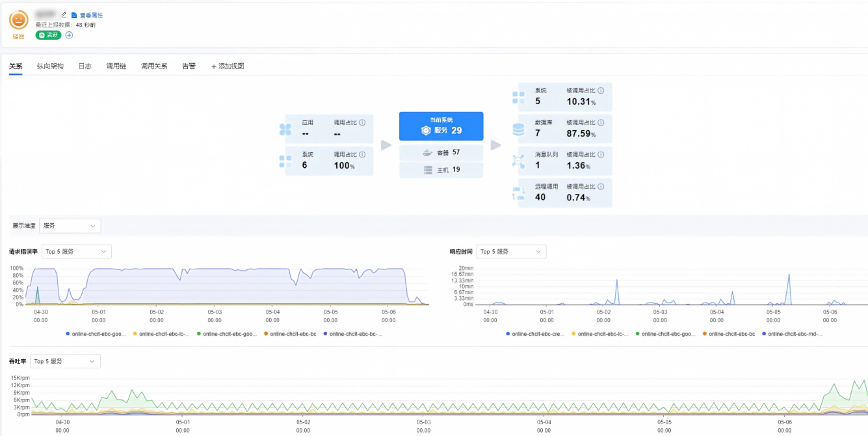Click info icon for 数据库 被调用占比
Viewport: 868px width, 436px height.
click(x=601, y=122)
